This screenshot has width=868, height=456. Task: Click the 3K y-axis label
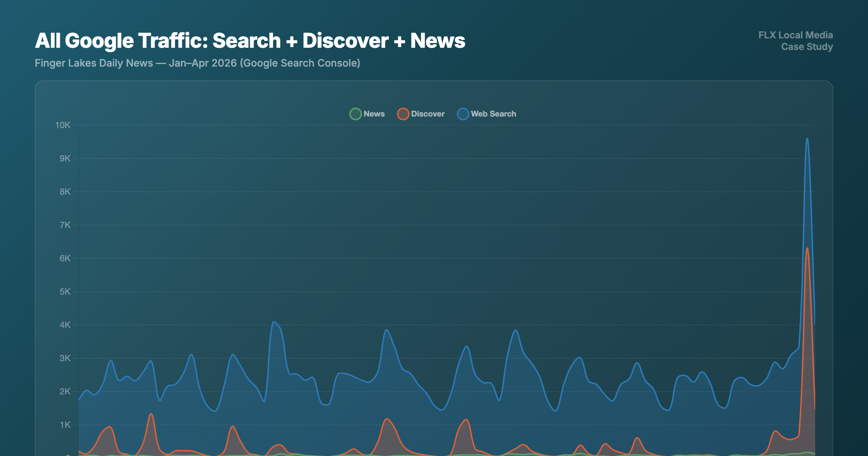(x=65, y=358)
